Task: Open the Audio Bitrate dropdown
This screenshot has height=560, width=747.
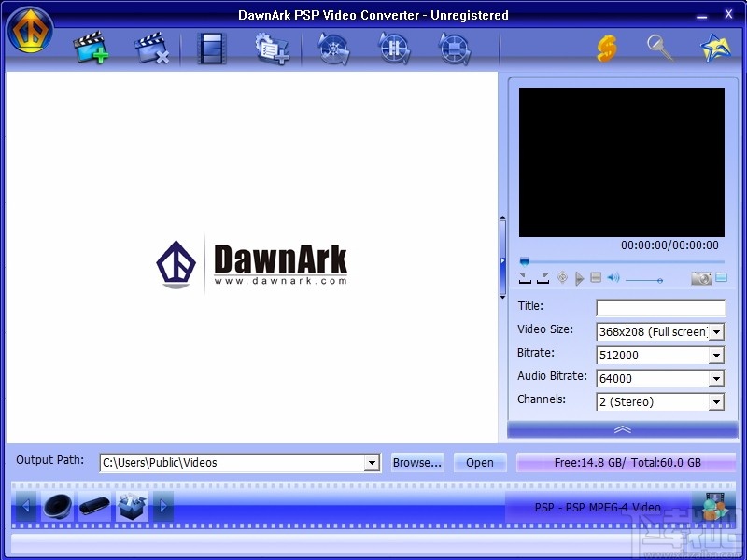Action: [717, 378]
